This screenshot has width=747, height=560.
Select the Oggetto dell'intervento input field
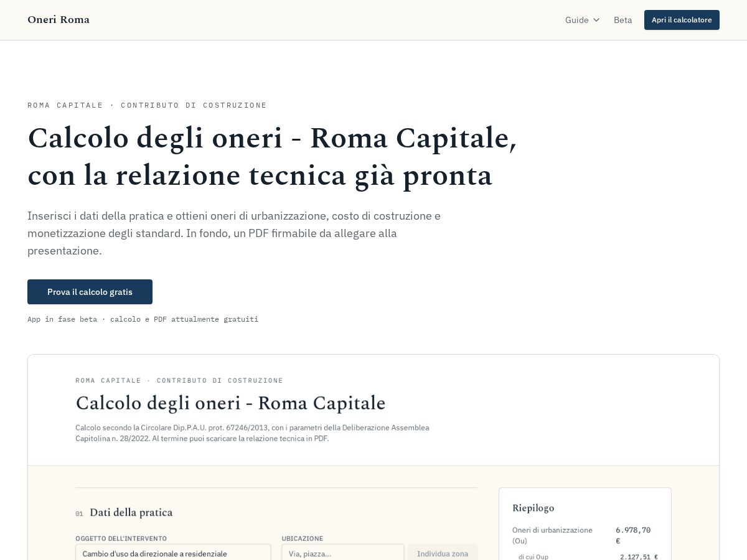[173, 553]
